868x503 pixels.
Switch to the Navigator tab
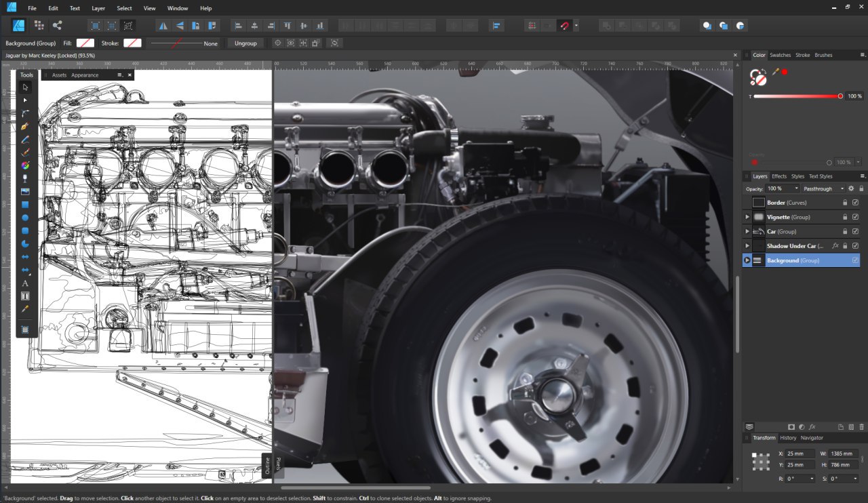[812, 438]
